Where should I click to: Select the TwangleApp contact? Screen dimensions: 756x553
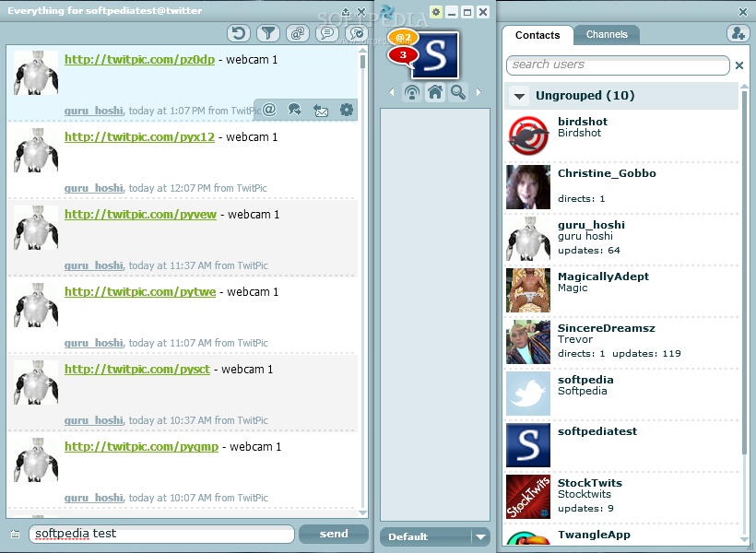tap(621, 535)
